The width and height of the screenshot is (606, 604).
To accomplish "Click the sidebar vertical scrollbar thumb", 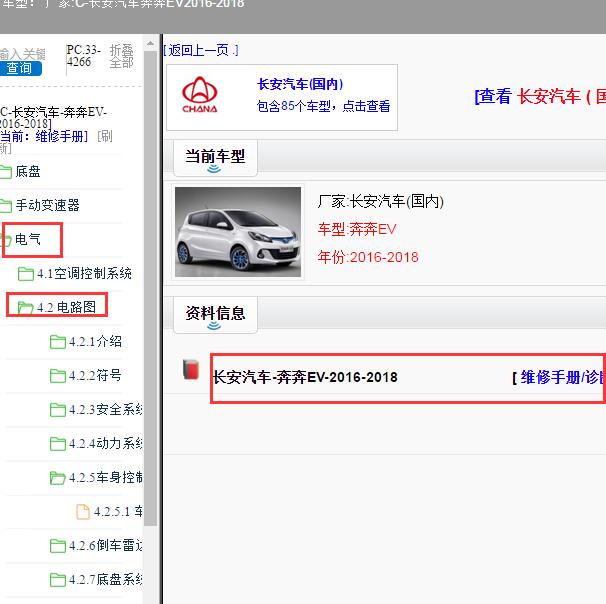I will (150, 288).
